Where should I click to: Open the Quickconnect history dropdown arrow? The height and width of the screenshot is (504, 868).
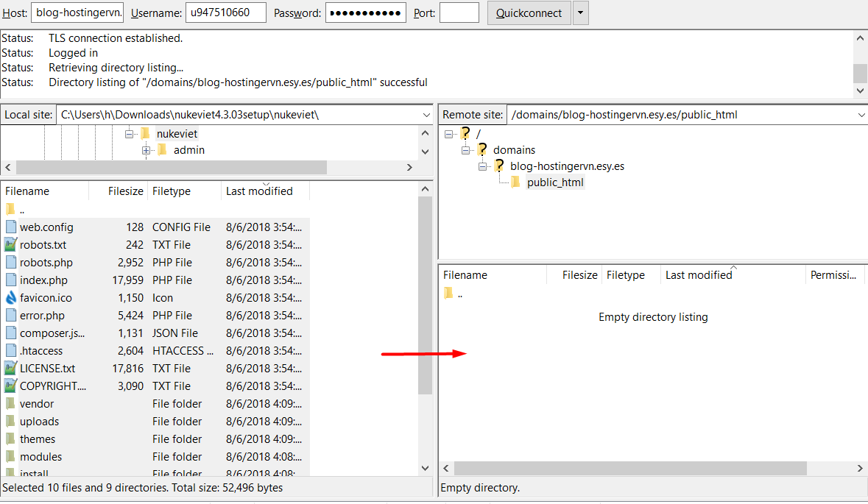tap(581, 13)
